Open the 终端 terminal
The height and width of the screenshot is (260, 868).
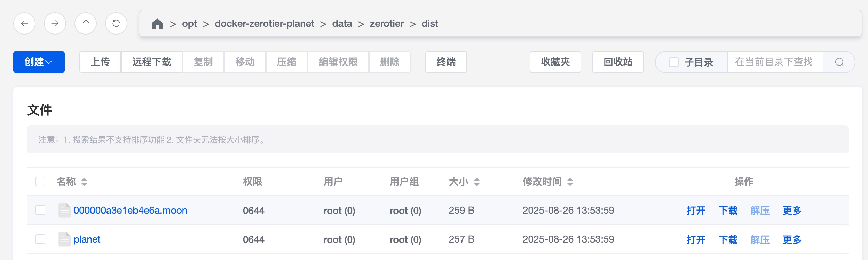(x=446, y=62)
